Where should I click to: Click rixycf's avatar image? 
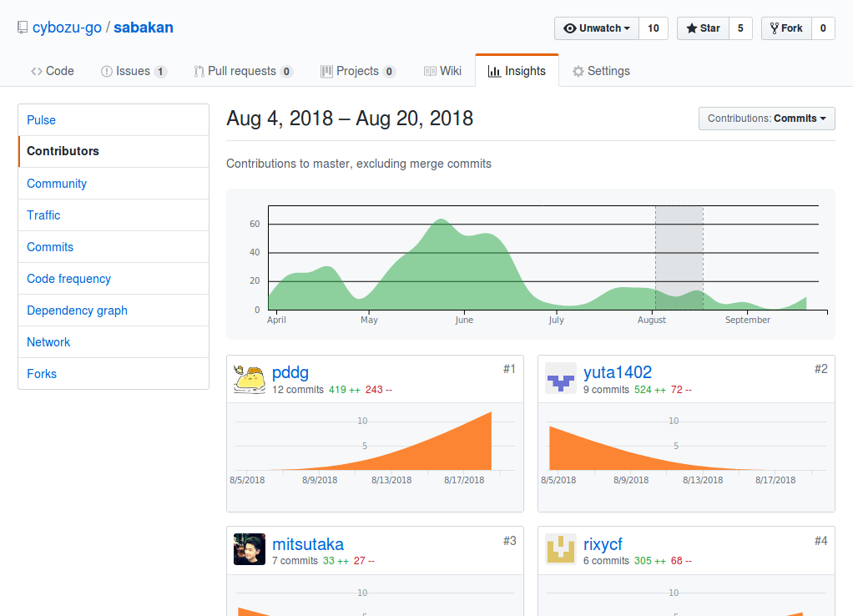point(561,549)
